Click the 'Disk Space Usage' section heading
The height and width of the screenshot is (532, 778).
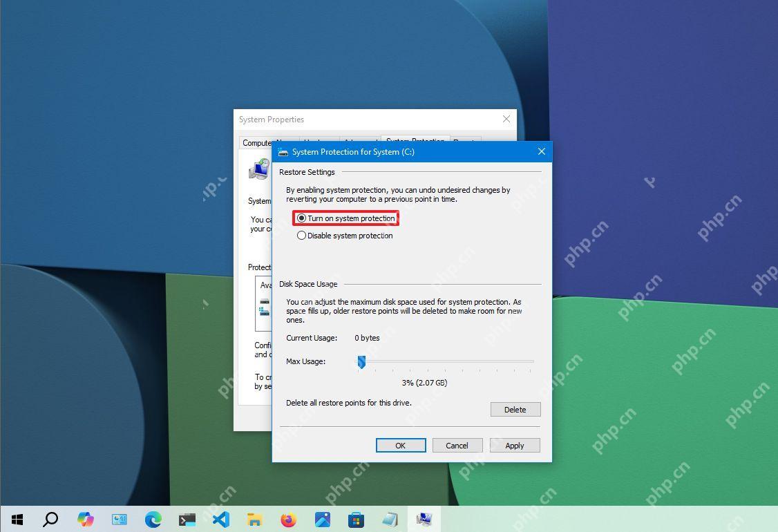pyautogui.click(x=308, y=284)
